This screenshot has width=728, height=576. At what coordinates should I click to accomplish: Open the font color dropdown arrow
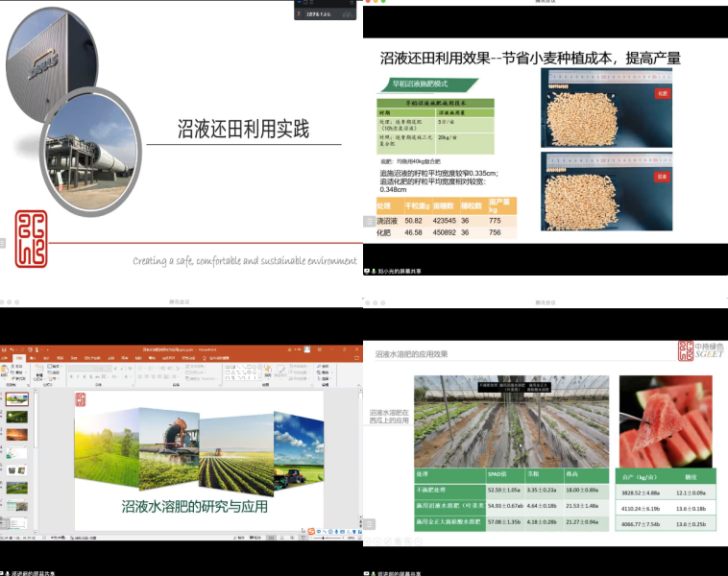[x=131, y=377]
